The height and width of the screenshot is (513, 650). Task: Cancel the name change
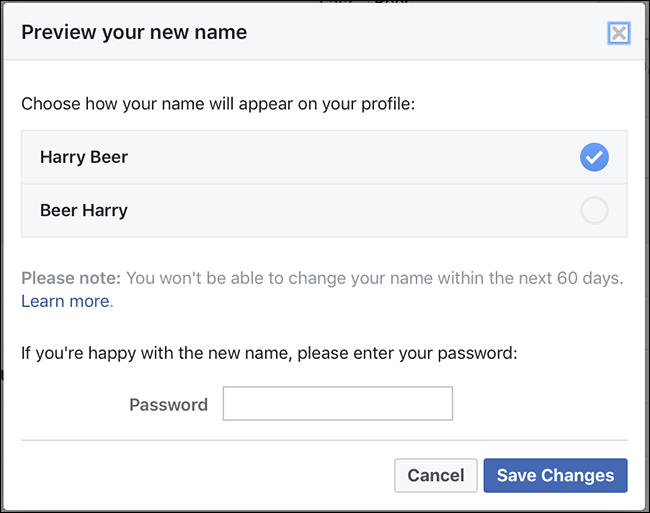click(436, 475)
